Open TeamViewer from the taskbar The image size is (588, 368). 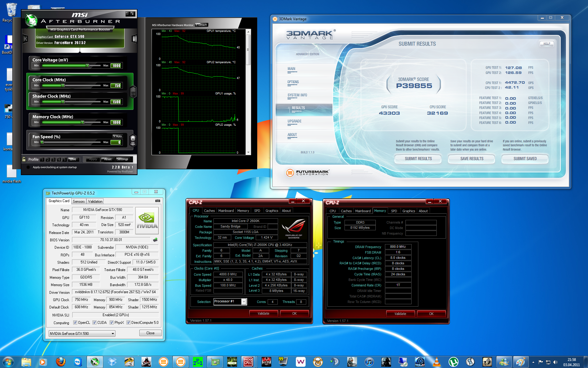(78, 362)
